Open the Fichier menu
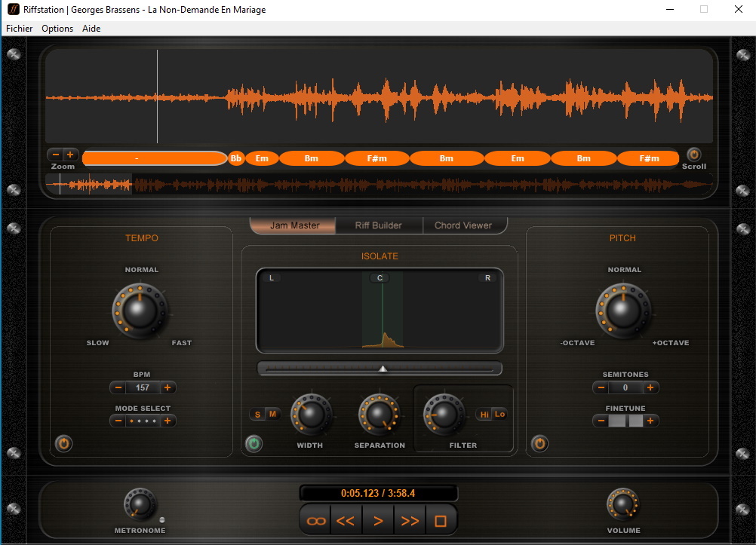This screenshot has height=545, width=756. pyautogui.click(x=20, y=29)
